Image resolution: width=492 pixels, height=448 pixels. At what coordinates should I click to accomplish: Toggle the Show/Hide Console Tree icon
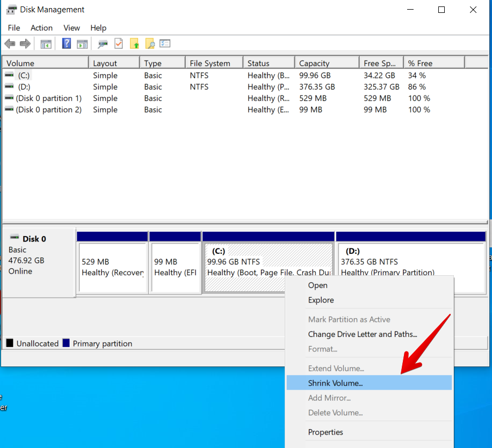coord(46,44)
